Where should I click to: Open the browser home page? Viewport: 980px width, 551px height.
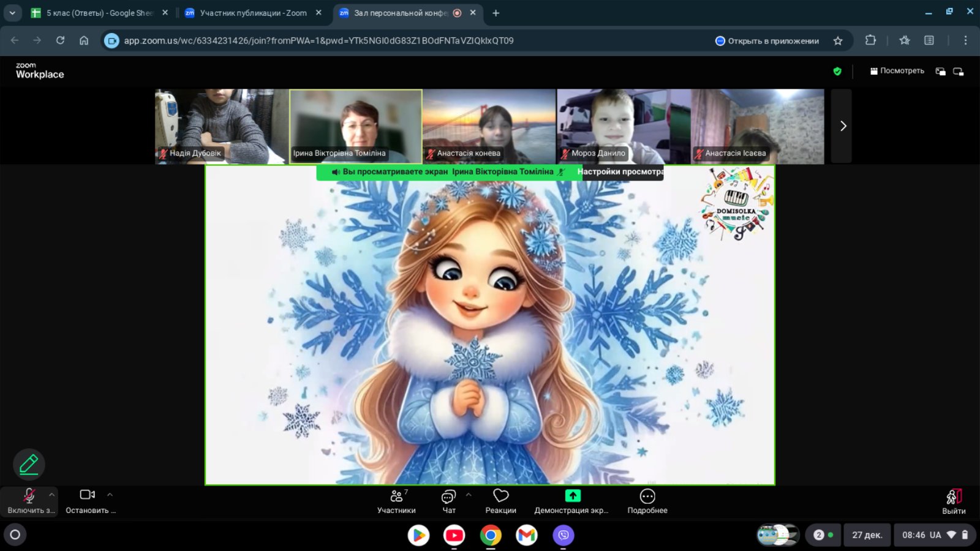point(84,40)
